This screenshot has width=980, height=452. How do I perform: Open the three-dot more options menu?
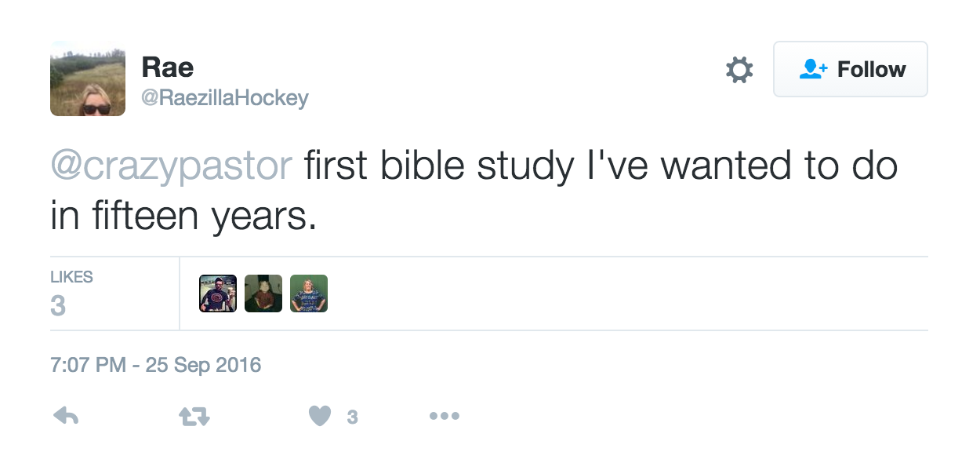coord(444,416)
